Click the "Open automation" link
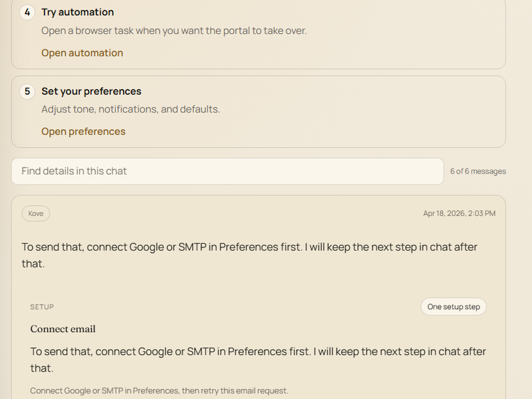 coord(82,53)
